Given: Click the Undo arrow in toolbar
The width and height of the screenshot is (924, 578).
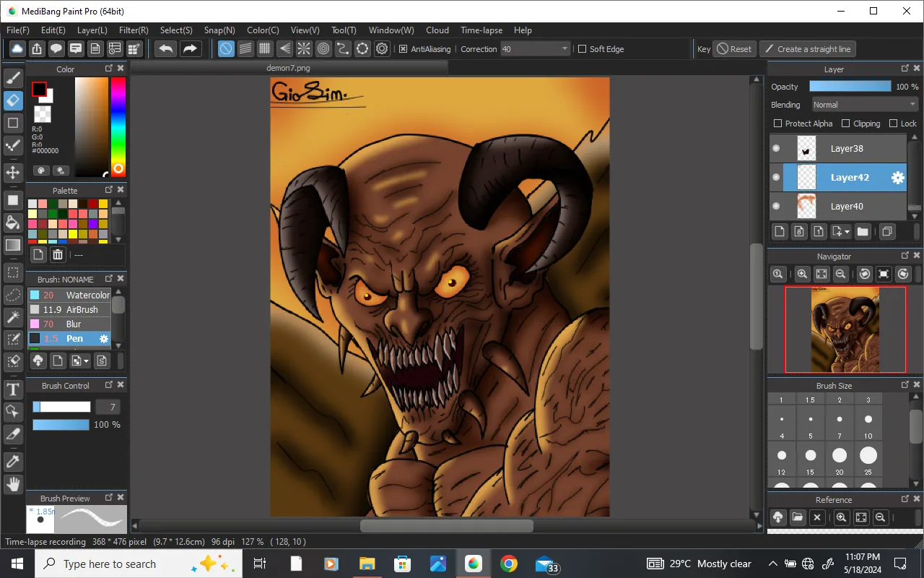Looking at the screenshot, I should point(166,48).
